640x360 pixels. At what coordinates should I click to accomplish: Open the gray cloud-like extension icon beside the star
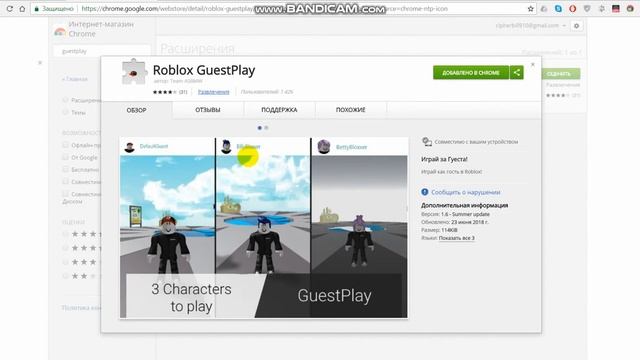544,9
